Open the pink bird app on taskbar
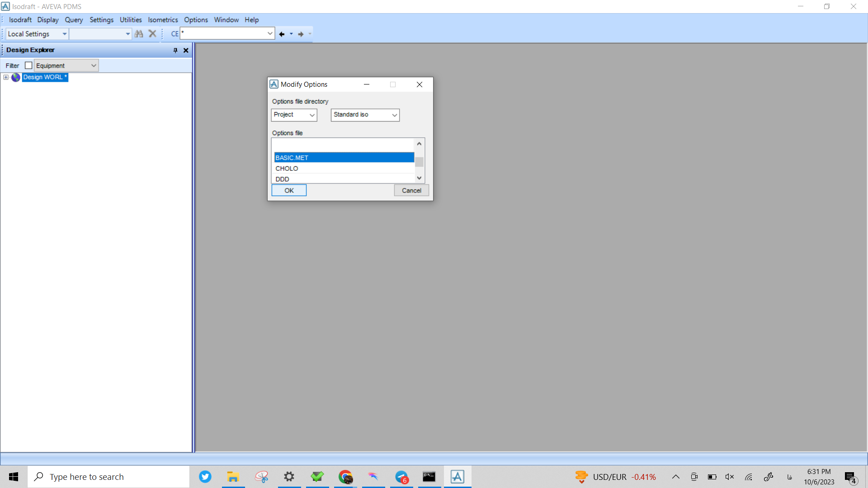The width and height of the screenshot is (868, 488). [x=373, y=477]
